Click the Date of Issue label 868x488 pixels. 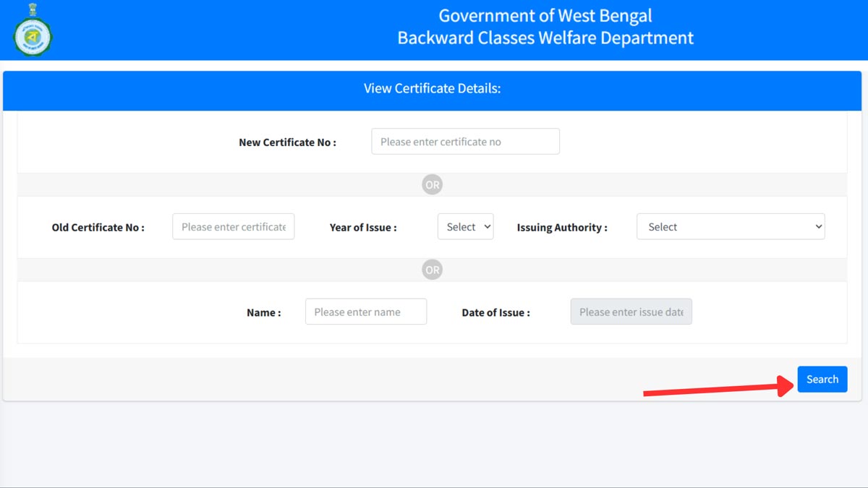(496, 312)
